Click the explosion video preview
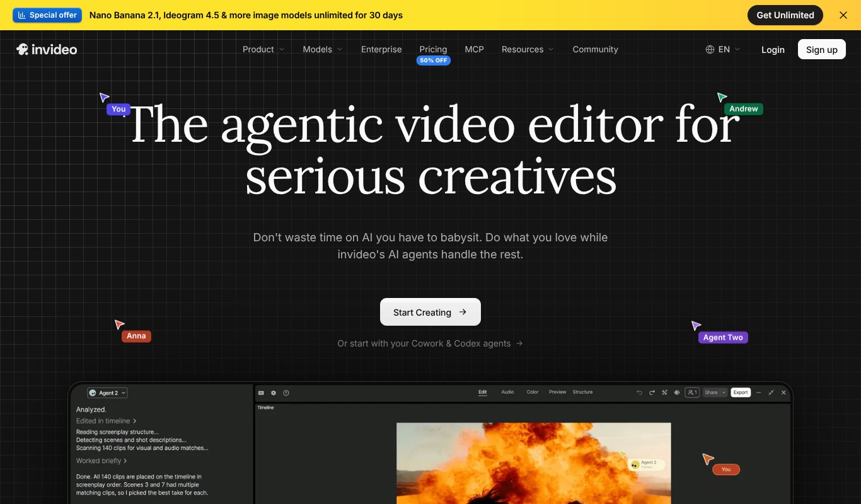The image size is (861, 504). pyautogui.click(x=534, y=463)
